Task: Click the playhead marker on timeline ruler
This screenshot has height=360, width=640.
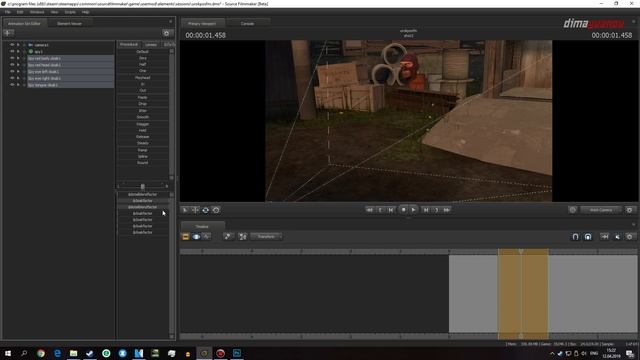Action: coord(521,251)
